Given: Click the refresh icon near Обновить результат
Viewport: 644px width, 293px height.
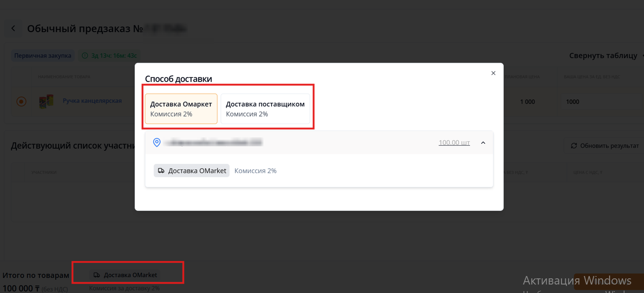Looking at the screenshot, I should click(x=574, y=146).
